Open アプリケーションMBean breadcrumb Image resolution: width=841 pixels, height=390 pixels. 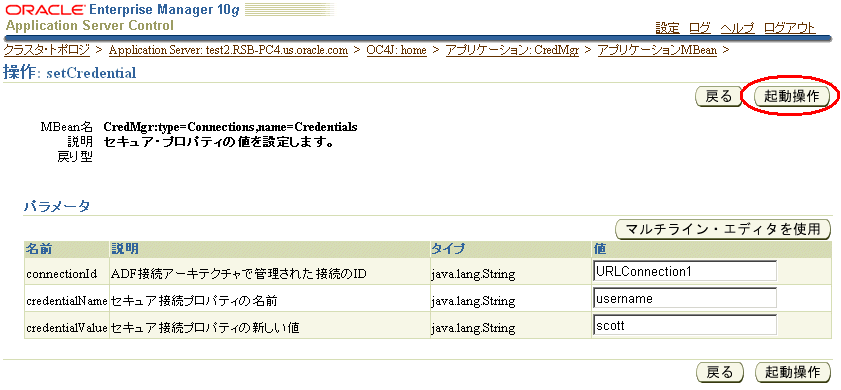click(x=658, y=50)
